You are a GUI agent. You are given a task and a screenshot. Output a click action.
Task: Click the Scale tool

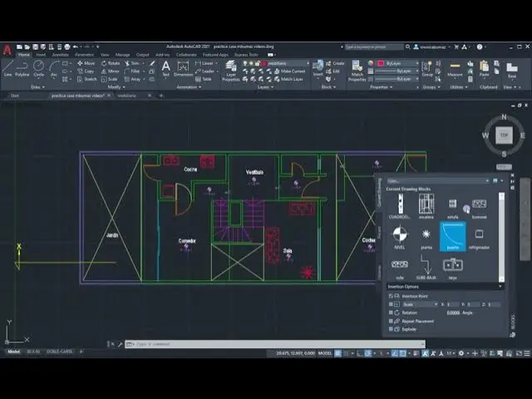click(x=109, y=79)
